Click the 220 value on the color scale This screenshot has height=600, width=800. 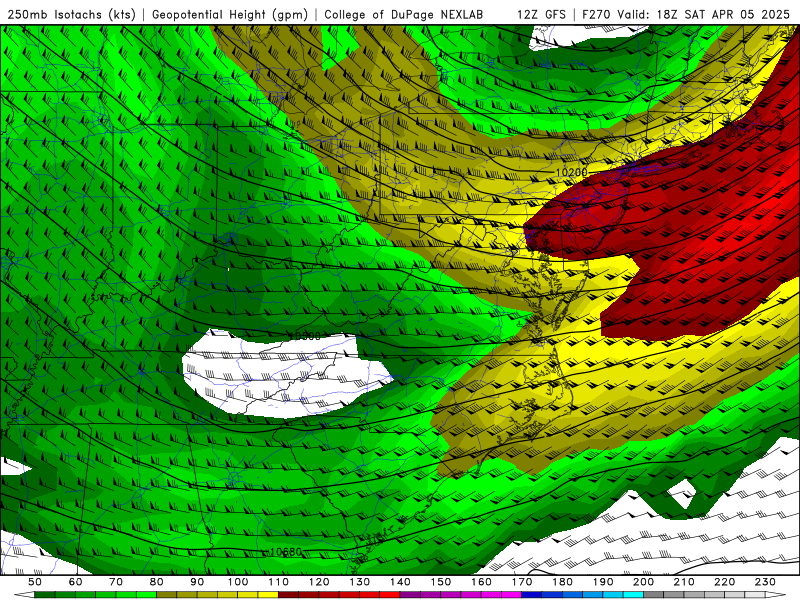(724, 582)
